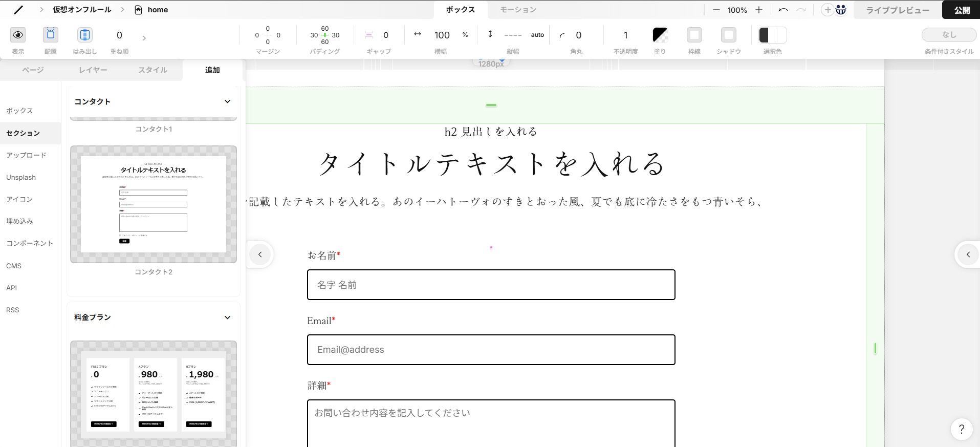Viewport: 980px width, 447px height.
Task: Click the blue user avatar icon
Action: click(841, 10)
